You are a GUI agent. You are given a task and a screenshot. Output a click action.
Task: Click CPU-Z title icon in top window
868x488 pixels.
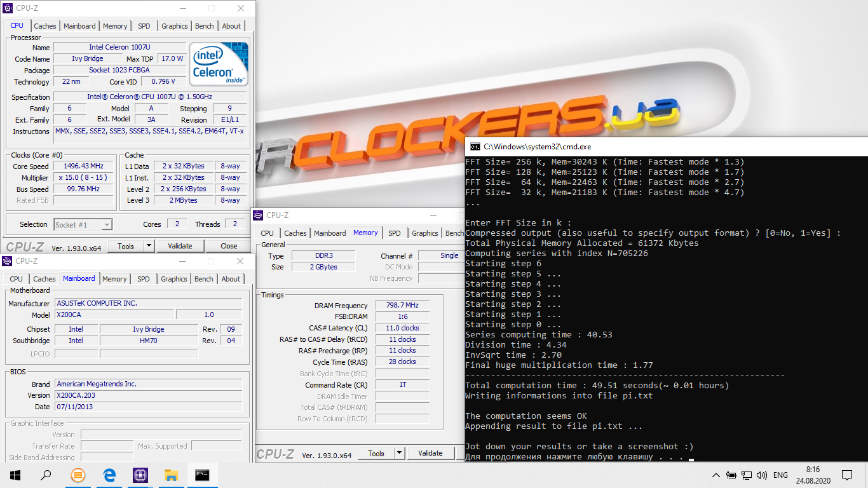7,8
